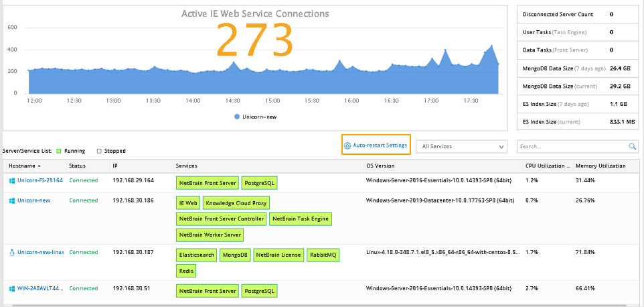
Task: Click the Memory Utilization column header
Action: point(606,166)
